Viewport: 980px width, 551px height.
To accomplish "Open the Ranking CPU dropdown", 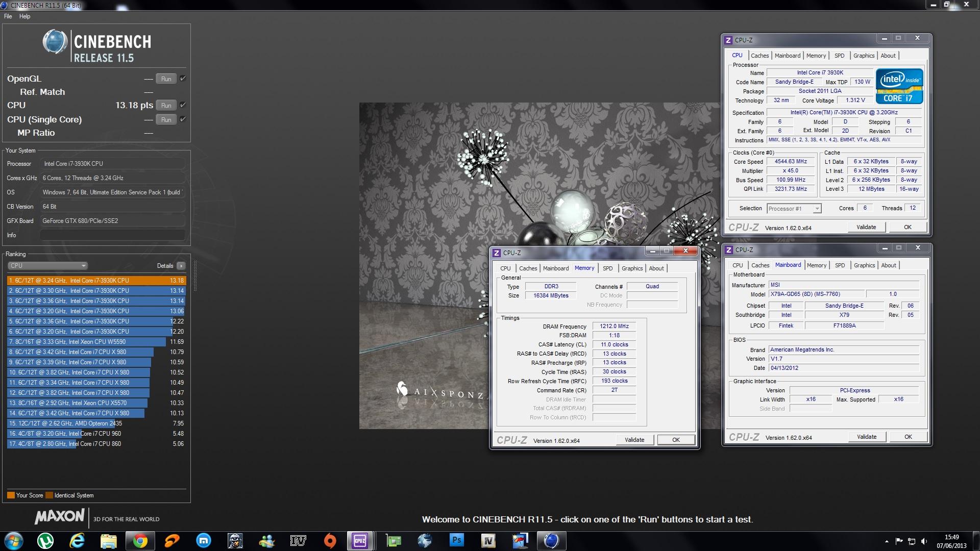I will coord(48,266).
